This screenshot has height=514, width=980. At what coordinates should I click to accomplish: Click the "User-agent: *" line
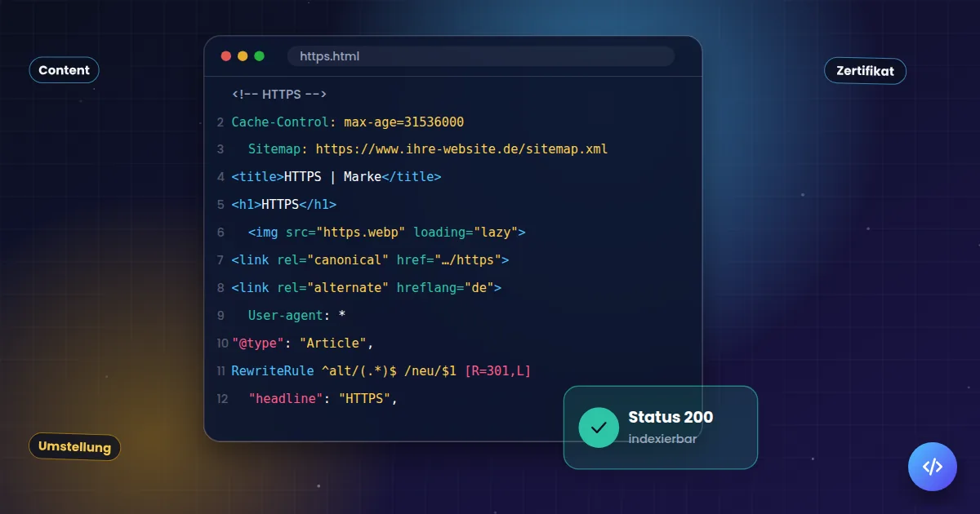tap(298, 316)
